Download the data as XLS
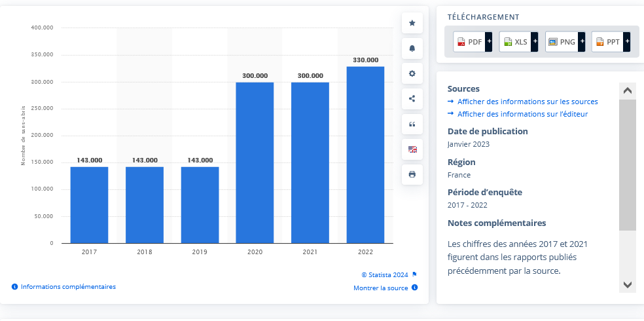 (518, 42)
